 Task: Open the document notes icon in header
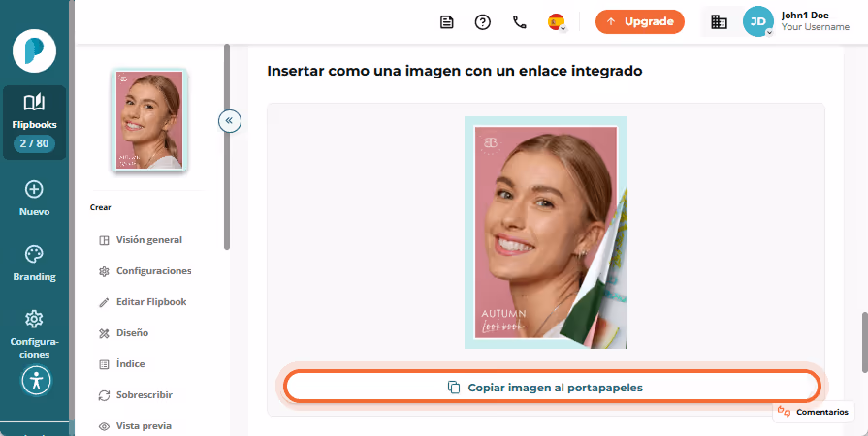[447, 22]
